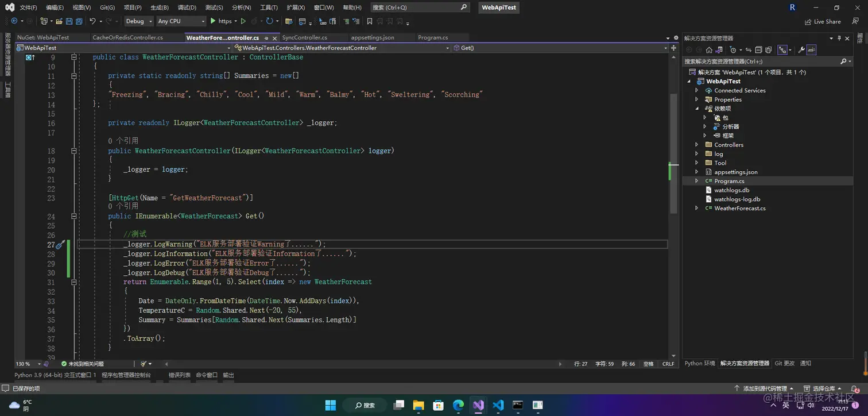Click 添加到源代码管理 in status bar
Screen dimensions: 868x416
pyautogui.click(x=764, y=389)
